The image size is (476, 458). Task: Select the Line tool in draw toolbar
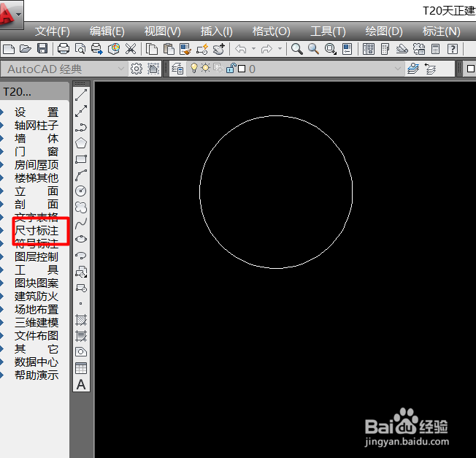[x=81, y=95]
